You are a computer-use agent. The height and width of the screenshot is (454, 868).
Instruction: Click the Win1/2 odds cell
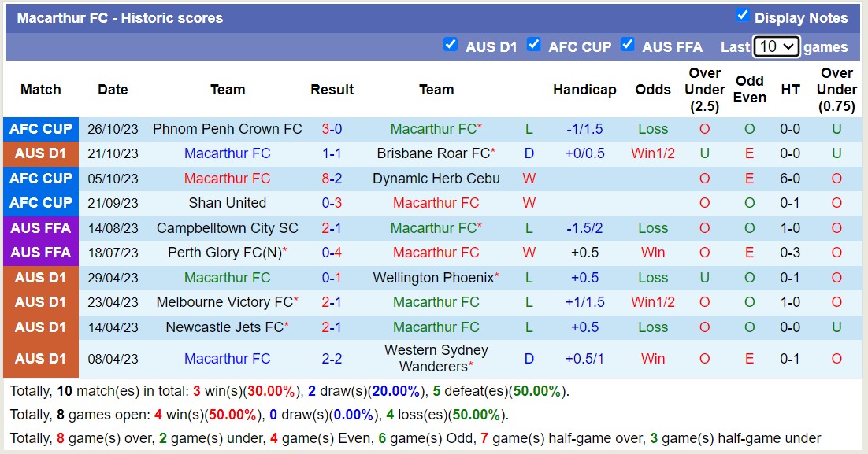click(x=653, y=153)
